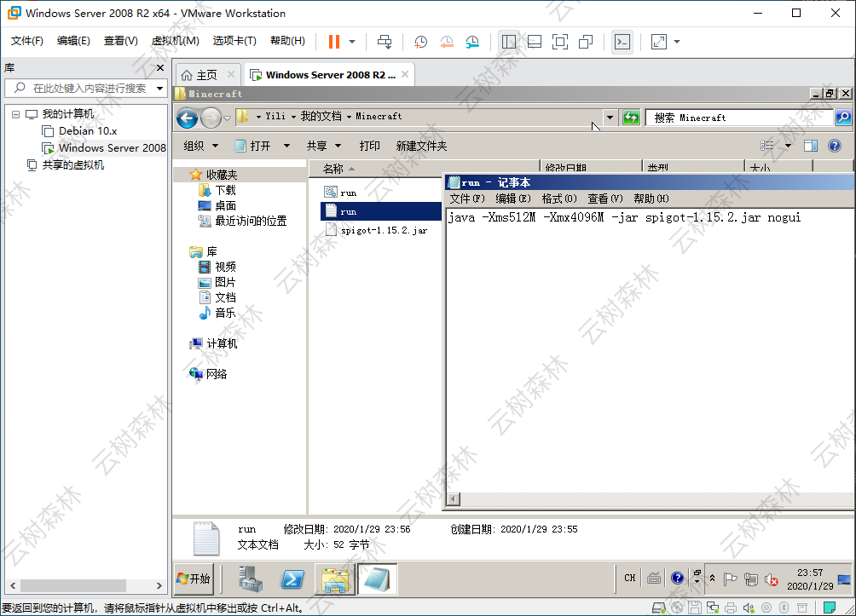Open Explorer address bar history dropdown
This screenshot has height=616, width=856.
[x=610, y=118]
